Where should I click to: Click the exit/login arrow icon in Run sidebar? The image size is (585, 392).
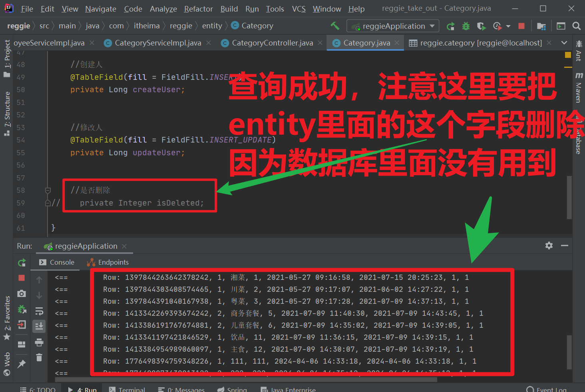(x=22, y=325)
